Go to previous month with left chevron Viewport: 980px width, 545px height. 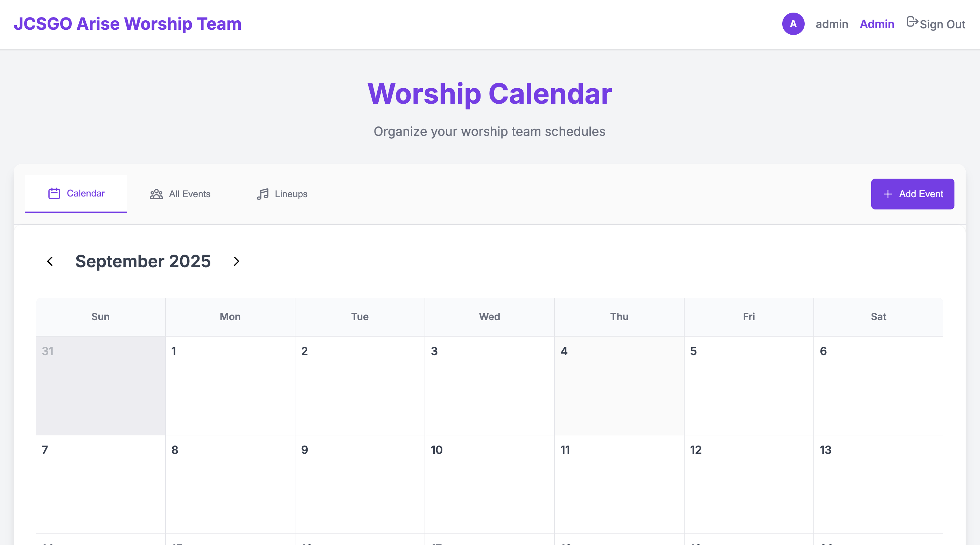[x=50, y=261]
